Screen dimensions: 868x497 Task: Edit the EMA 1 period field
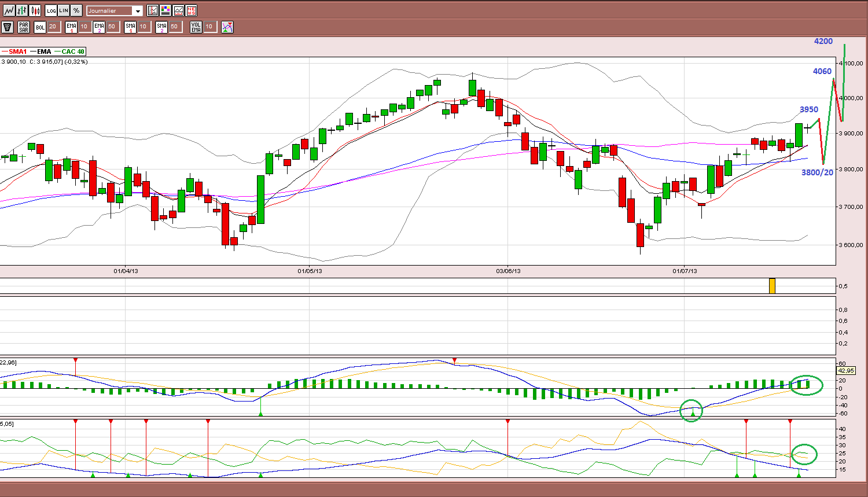tap(84, 27)
